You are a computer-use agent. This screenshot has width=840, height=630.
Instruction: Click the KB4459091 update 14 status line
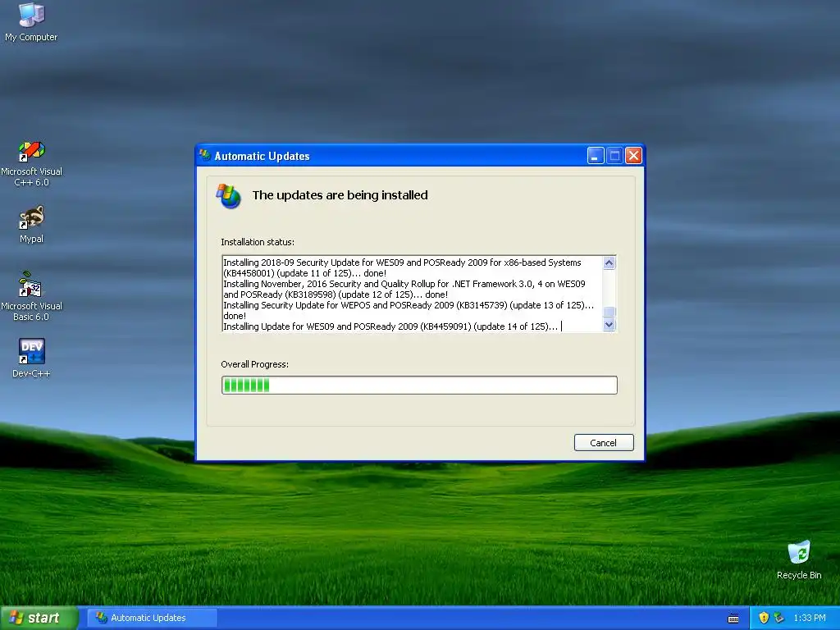coord(392,326)
